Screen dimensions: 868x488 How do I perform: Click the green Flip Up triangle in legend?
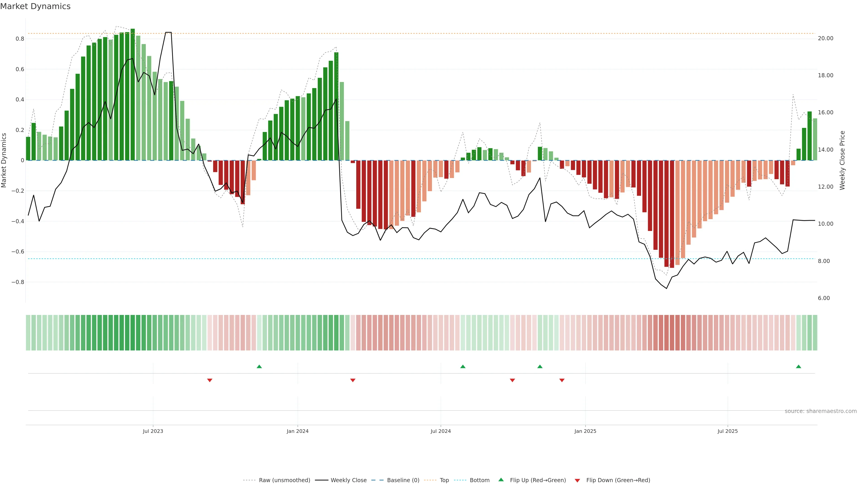click(x=501, y=480)
